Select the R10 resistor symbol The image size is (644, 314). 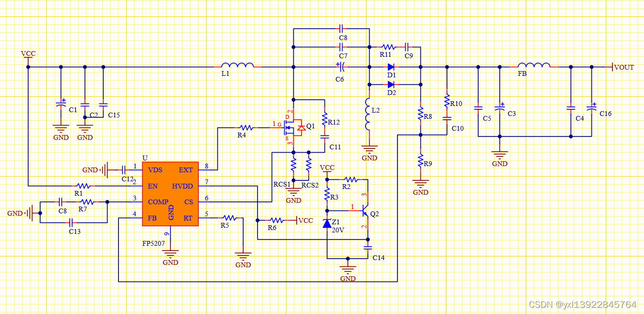click(x=447, y=101)
